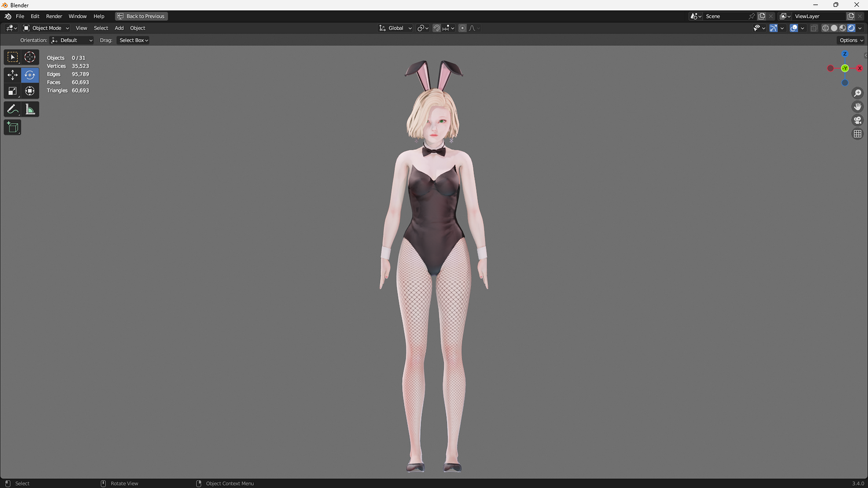
Task: Pin the Scene with pin icon
Action: click(x=752, y=16)
